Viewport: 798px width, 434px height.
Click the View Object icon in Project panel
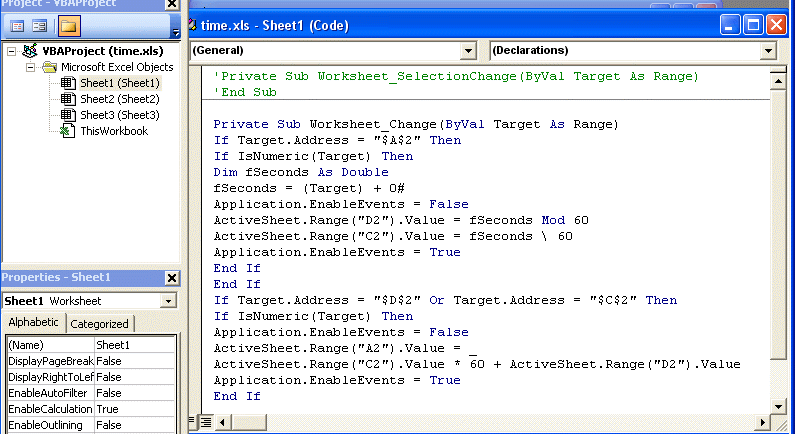click(x=40, y=26)
